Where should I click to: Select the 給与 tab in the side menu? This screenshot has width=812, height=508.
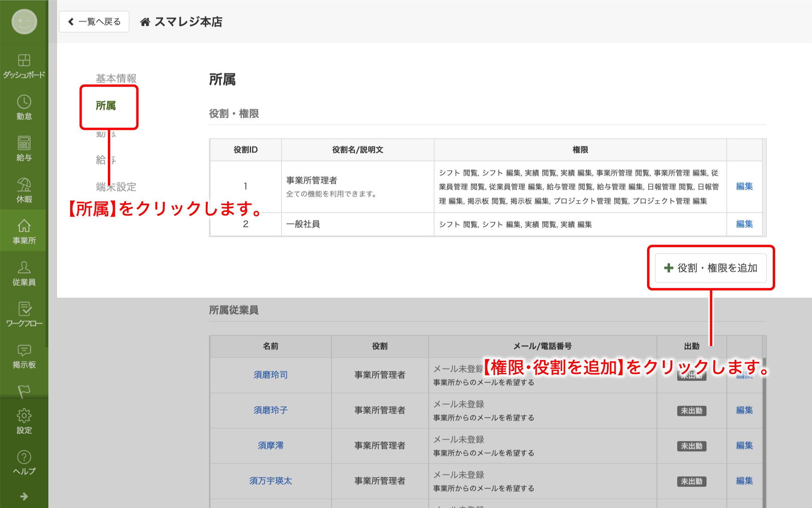pyautogui.click(x=105, y=160)
